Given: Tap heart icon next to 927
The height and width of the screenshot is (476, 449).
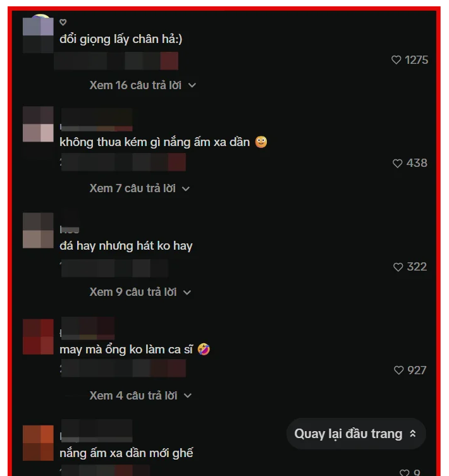Looking at the screenshot, I should [398, 370].
